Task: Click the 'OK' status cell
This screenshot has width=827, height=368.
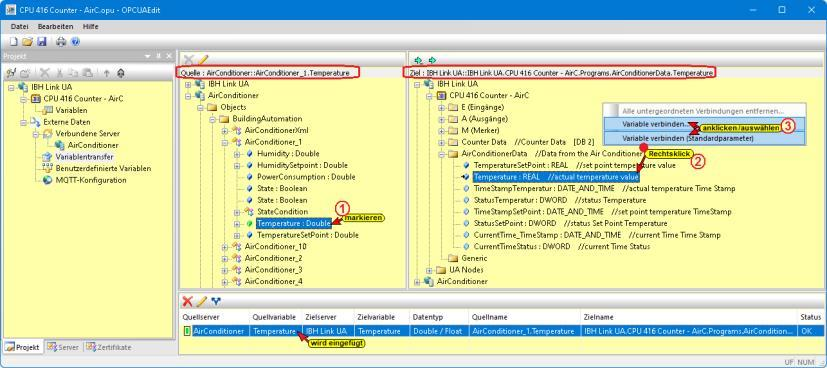Action: [811, 331]
